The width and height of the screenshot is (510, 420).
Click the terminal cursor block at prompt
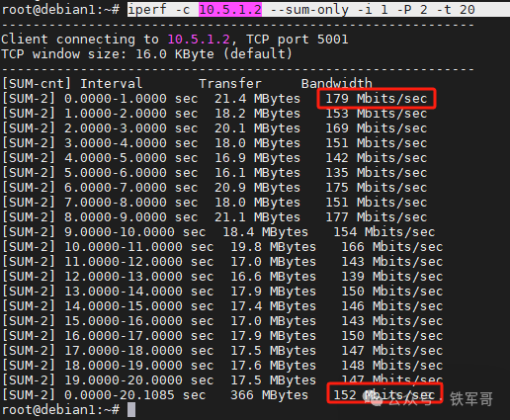pyautogui.click(x=131, y=410)
